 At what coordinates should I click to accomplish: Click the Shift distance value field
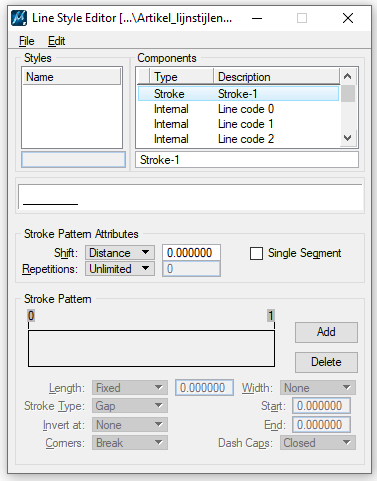coord(191,253)
